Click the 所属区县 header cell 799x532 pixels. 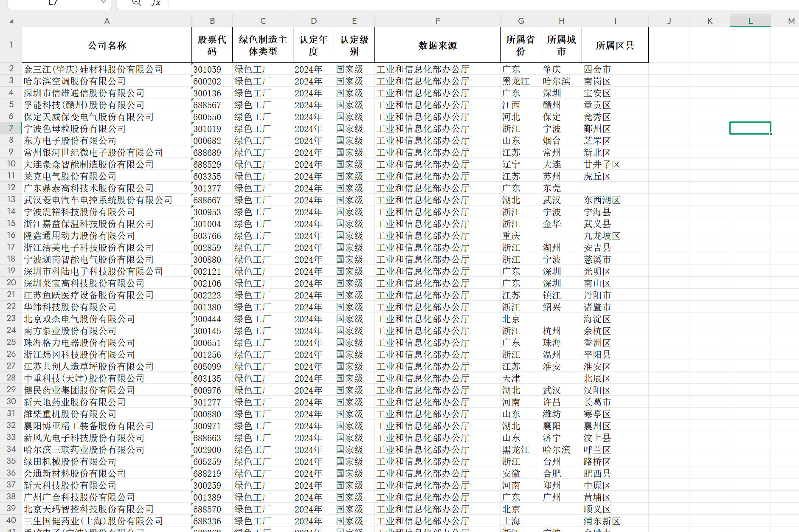point(615,45)
